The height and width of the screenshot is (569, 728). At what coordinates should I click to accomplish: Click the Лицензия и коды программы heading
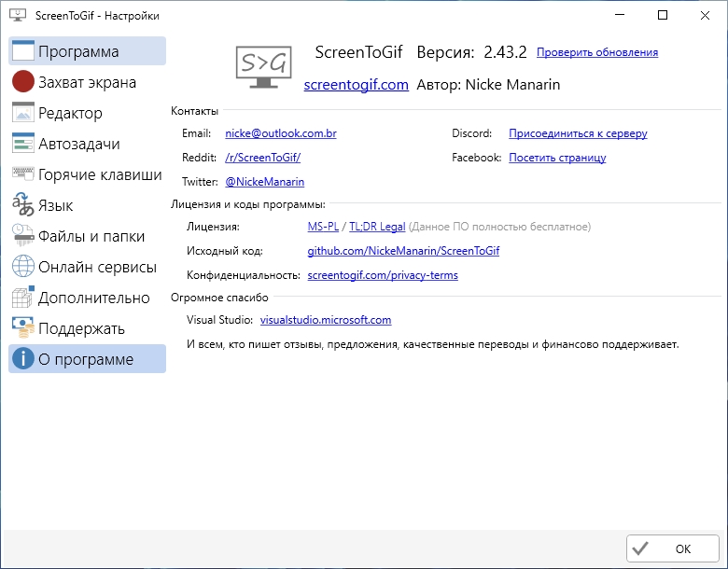point(248,204)
